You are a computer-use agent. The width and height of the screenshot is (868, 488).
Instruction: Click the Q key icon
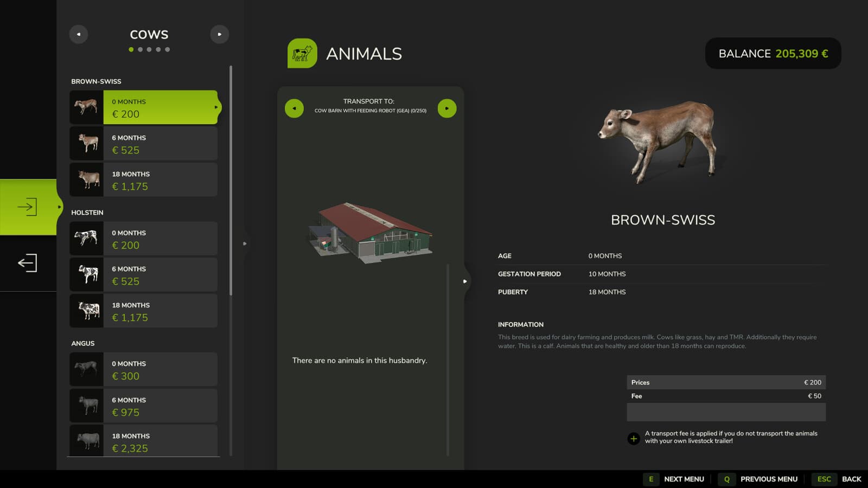point(727,479)
